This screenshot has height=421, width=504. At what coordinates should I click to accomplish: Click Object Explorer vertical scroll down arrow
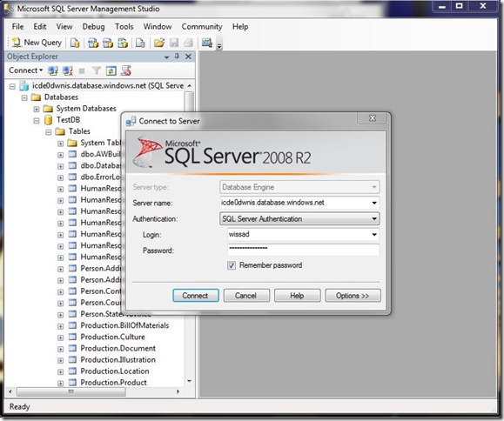[189, 381]
